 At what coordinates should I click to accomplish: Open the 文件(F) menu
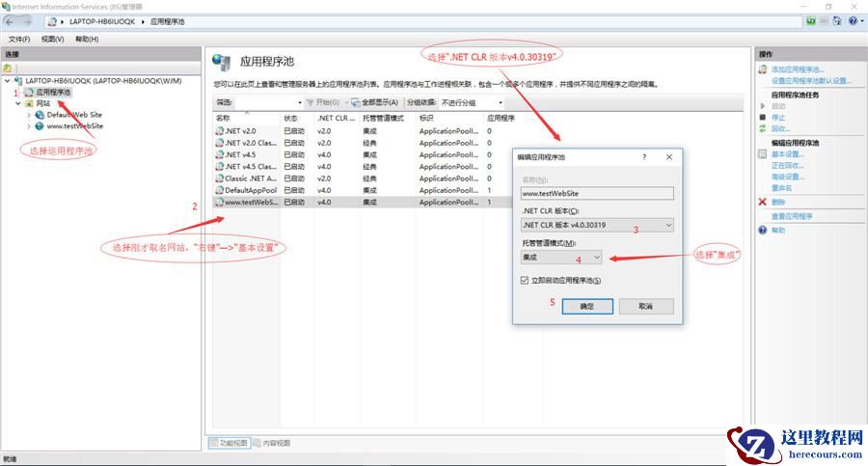point(19,40)
